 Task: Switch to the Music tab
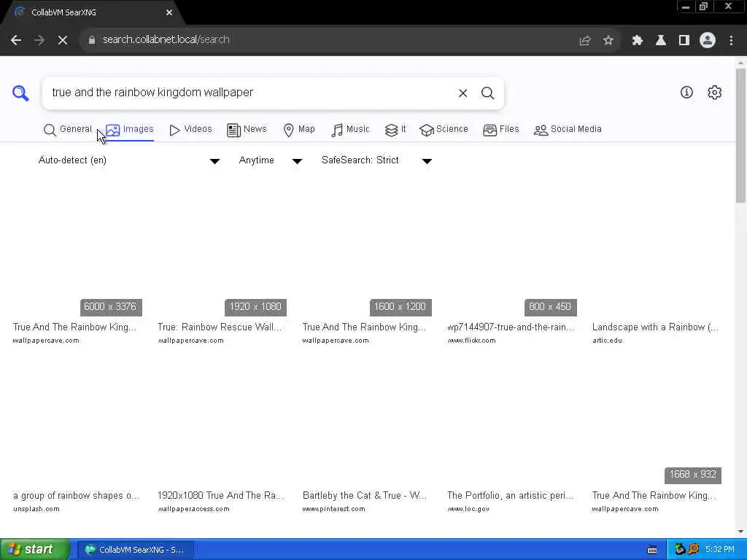click(x=350, y=130)
